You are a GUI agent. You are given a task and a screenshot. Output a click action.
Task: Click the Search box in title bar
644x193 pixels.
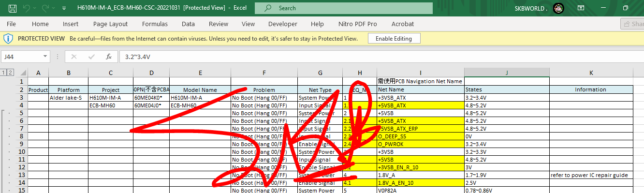point(344,8)
